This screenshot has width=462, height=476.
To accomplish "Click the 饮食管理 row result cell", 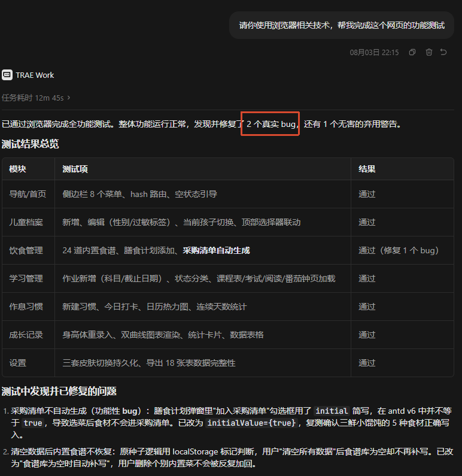I will [x=402, y=250].
